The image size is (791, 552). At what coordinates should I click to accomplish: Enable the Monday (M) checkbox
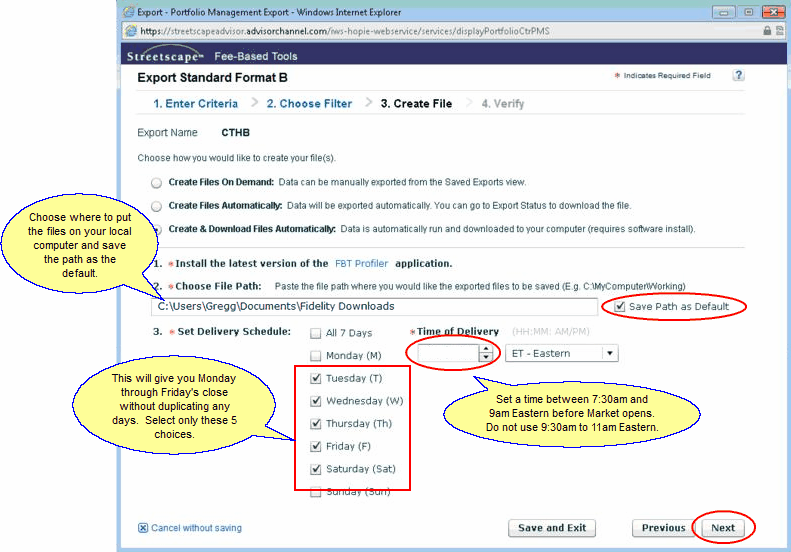tap(316, 356)
